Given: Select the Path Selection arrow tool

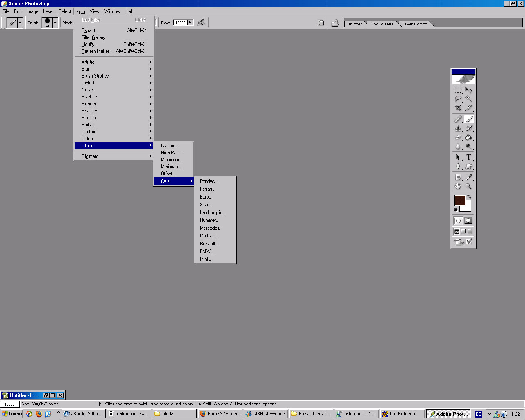Looking at the screenshot, I should [x=458, y=157].
